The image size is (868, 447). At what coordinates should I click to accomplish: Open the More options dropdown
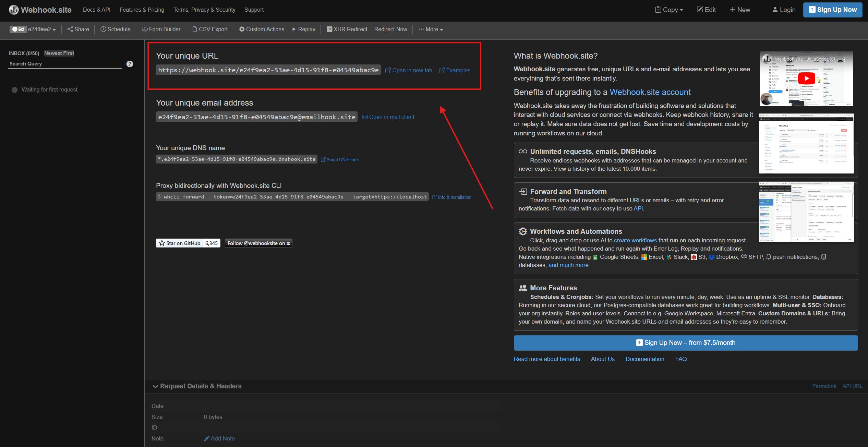tap(431, 29)
